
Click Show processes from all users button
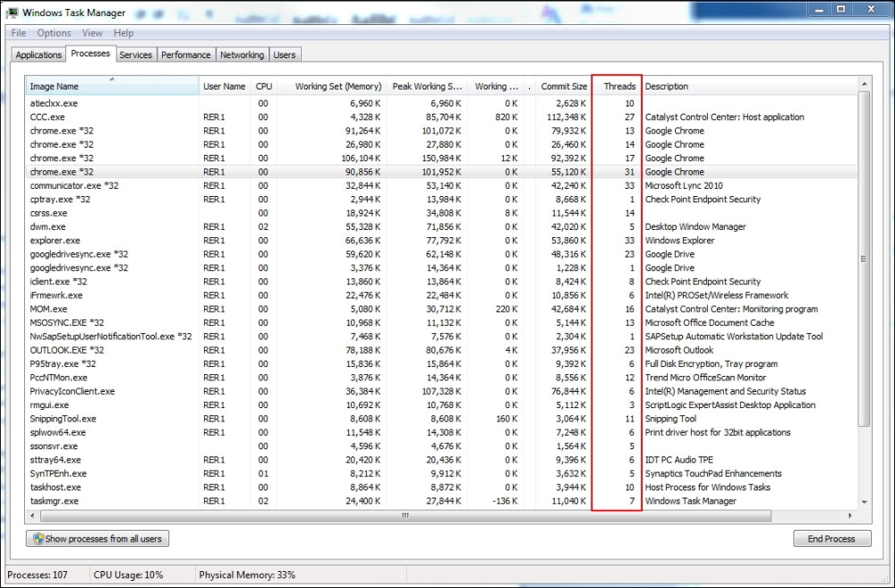[x=98, y=539]
